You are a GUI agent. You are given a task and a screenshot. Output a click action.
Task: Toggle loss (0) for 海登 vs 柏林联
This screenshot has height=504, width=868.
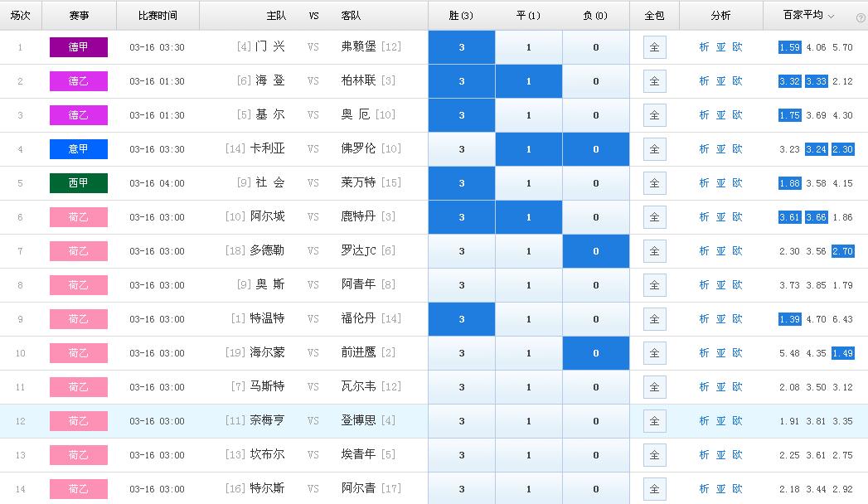595,81
